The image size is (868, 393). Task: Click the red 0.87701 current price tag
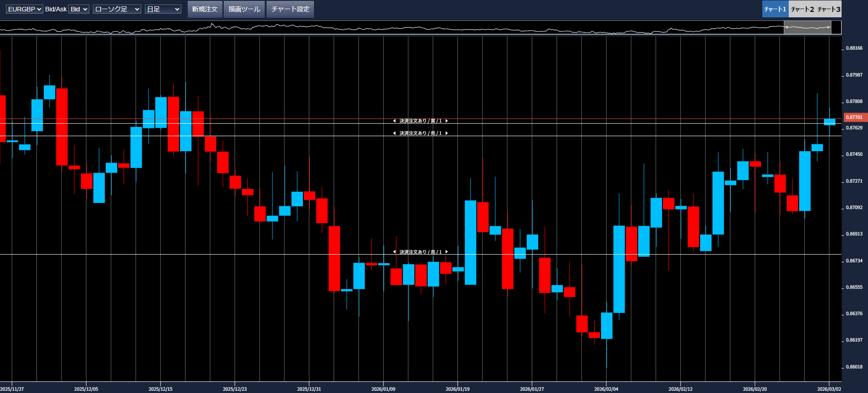point(855,117)
